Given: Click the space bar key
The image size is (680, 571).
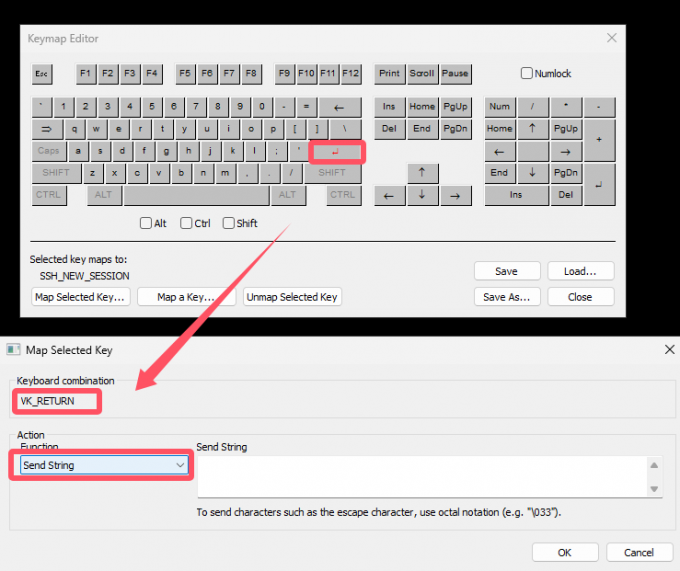Looking at the screenshot, I should coord(196,195).
